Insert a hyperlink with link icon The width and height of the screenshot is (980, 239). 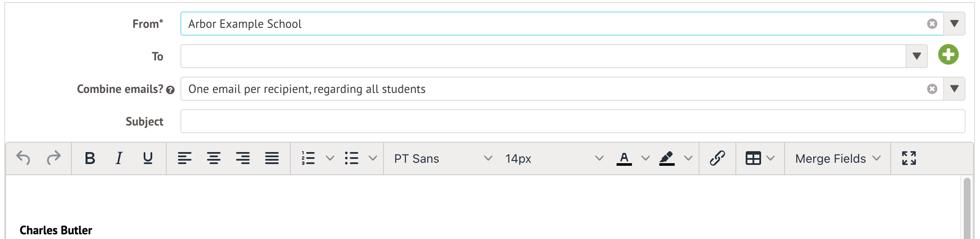[717, 158]
